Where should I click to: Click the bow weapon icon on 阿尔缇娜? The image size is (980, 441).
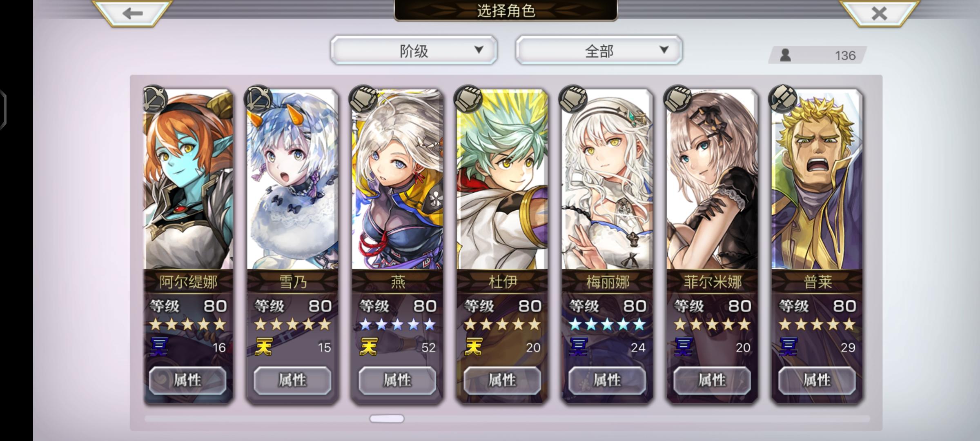click(x=155, y=99)
